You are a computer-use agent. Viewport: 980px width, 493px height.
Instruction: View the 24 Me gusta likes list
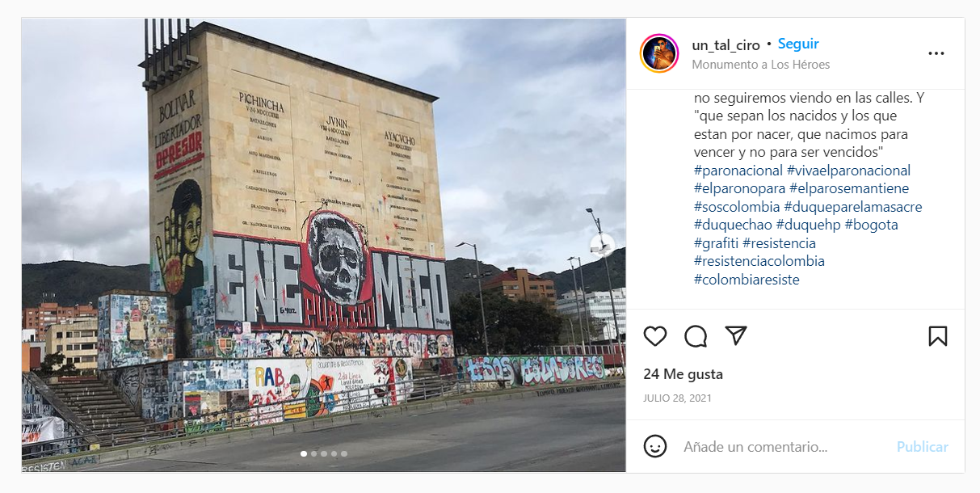(x=683, y=374)
